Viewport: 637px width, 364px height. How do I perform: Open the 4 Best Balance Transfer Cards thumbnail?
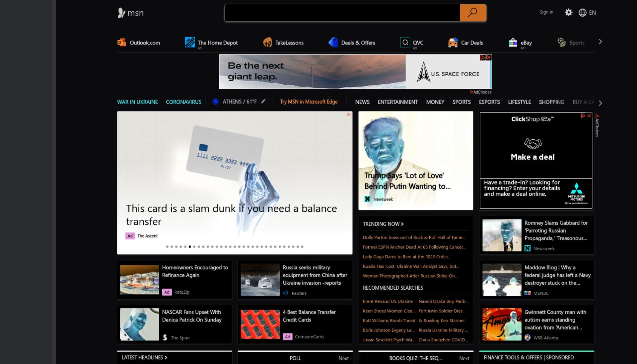tap(260, 324)
